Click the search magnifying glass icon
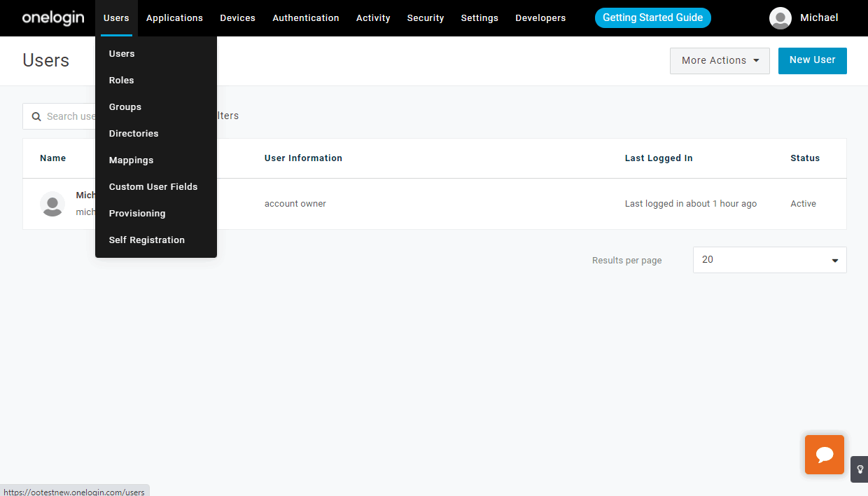 pyautogui.click(x=37, y=116)
